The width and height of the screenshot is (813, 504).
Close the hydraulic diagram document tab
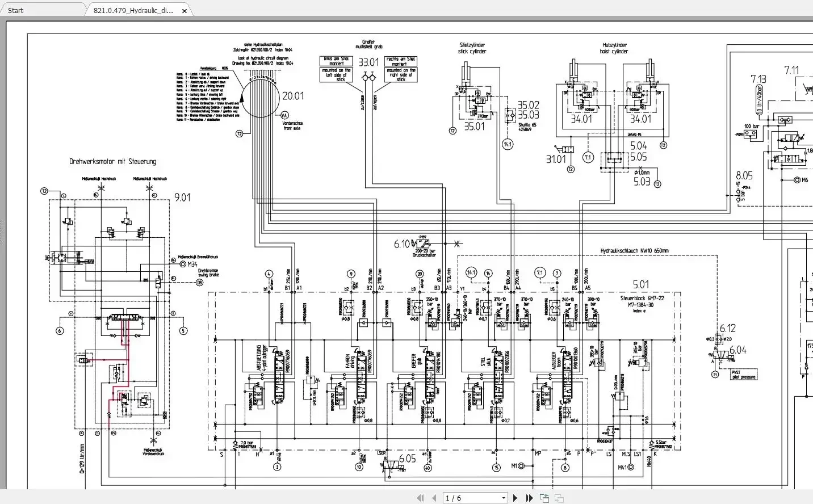click(184, 10)
